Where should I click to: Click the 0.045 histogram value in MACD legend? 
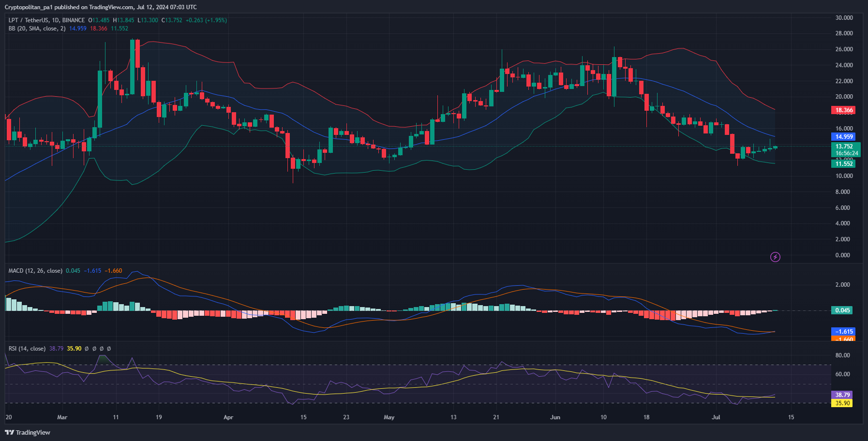click(x=73, y=271)
